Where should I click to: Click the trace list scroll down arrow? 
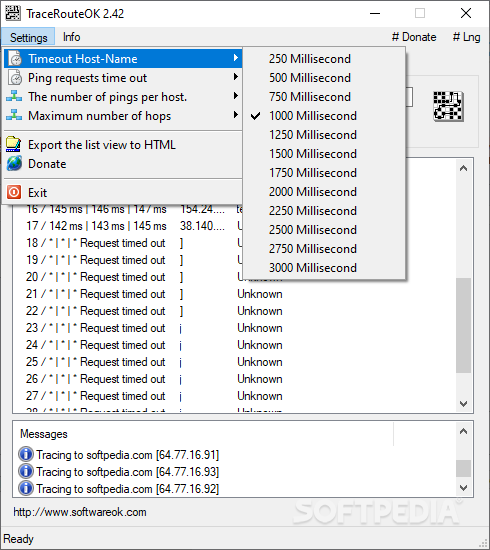(x=463, y=404)
